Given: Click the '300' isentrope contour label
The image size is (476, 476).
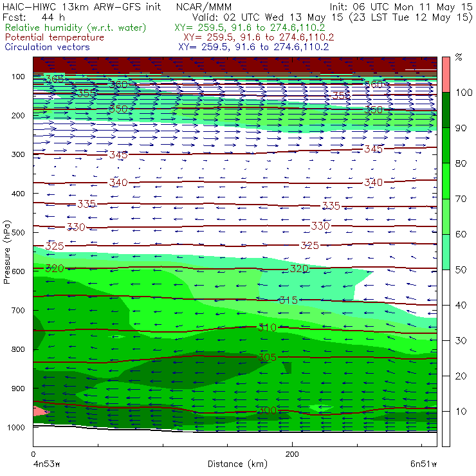Looking at the screenshot, I should [267, 411].
